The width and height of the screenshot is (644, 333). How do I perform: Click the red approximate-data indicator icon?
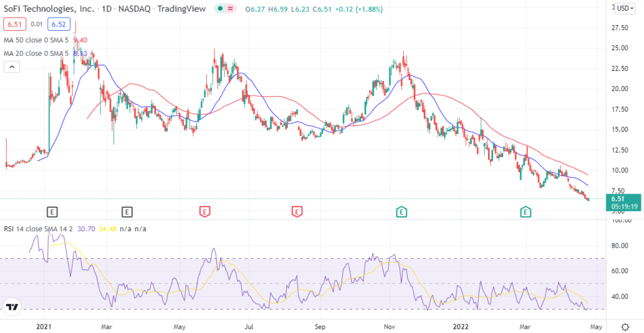pos(230,8)
